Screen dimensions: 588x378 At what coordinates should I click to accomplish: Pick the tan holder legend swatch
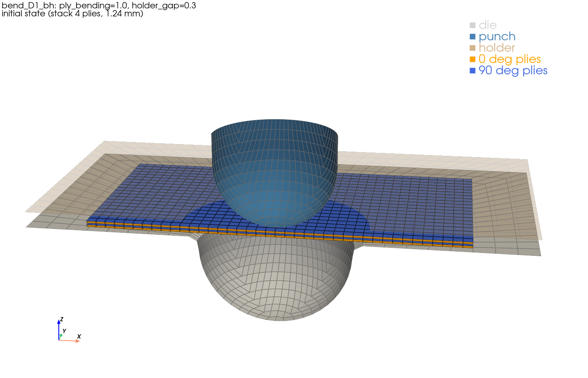pos(472,48)
